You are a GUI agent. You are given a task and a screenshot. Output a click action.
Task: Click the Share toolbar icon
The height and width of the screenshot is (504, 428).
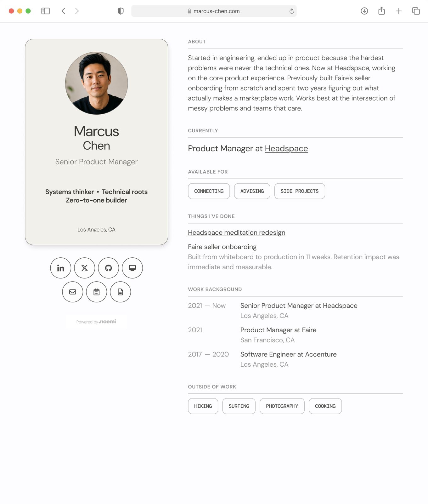click(x=381, y=11)
